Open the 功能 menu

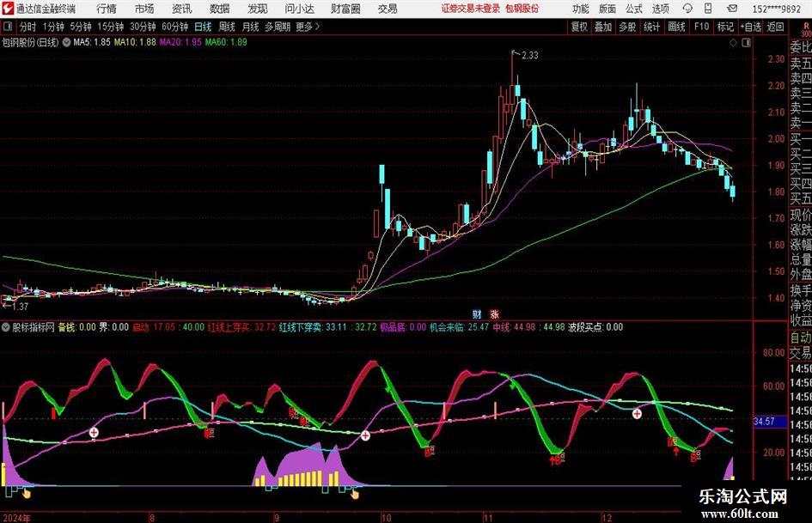(x=580, y=9)
